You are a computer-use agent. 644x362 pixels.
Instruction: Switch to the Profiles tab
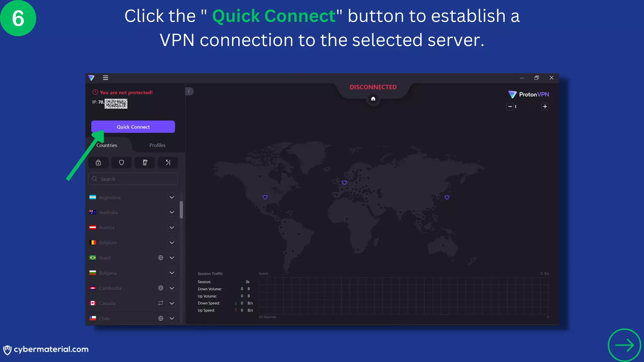click(157, 145)
